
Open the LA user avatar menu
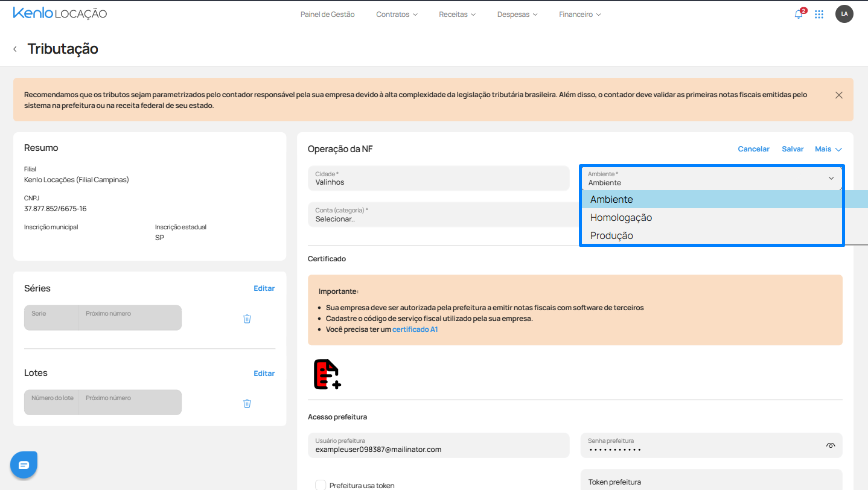[x=844, y=14]
